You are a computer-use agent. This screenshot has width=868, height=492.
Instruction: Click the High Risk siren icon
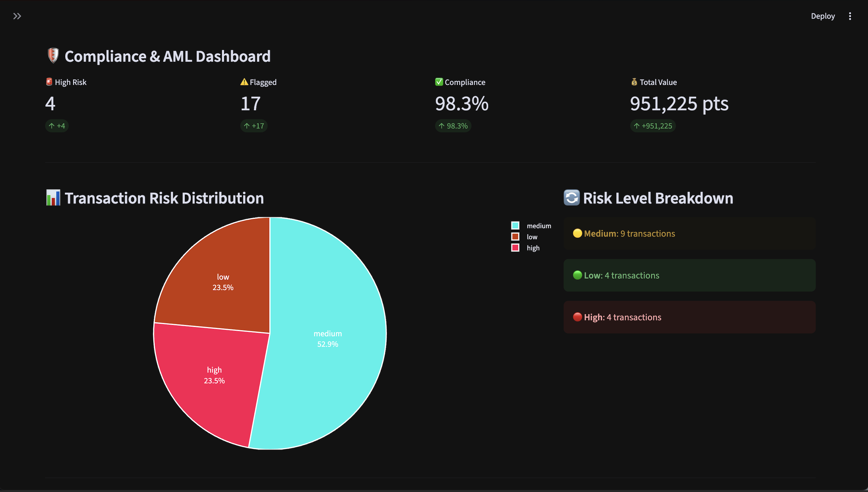(49, 82)
